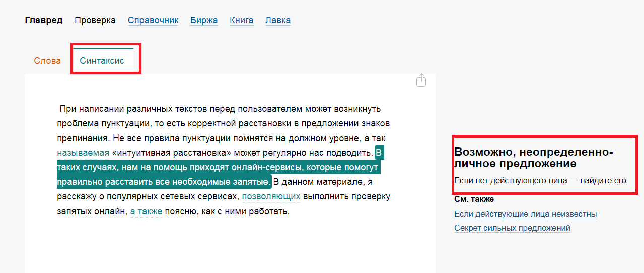Click the hint heading «Возможно, неопределенно-личное предложение»
Screen dimensions: 644x273
534,158
